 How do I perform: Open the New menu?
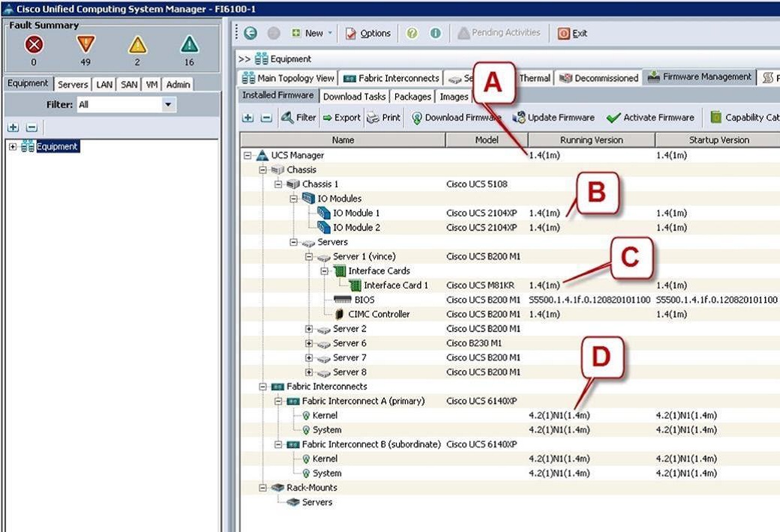click(x=311, y=33)
